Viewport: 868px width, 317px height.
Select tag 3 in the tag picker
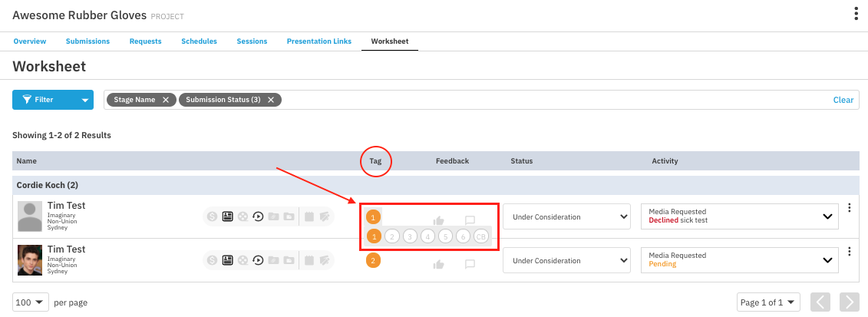click(410, 236)
